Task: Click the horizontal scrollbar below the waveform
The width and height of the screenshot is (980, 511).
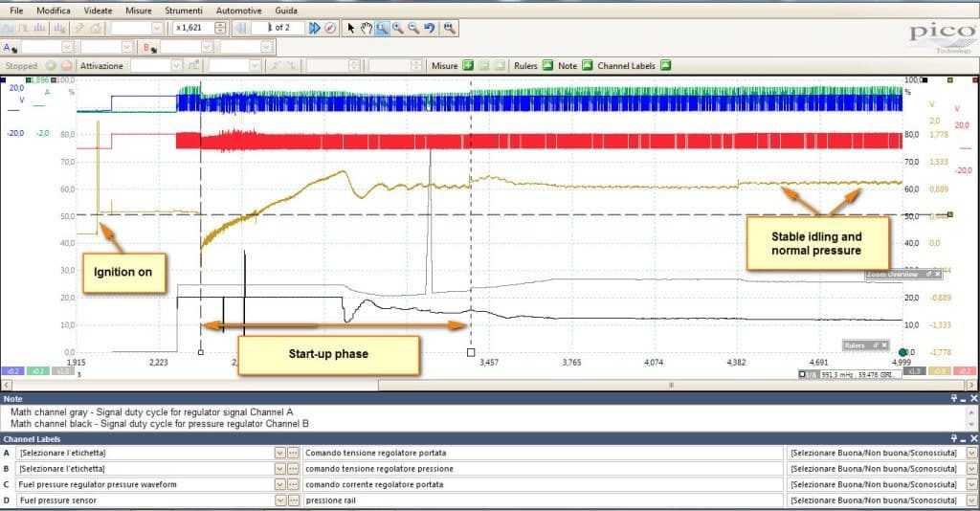Action: pyautogui.click(x=490, y=386)
